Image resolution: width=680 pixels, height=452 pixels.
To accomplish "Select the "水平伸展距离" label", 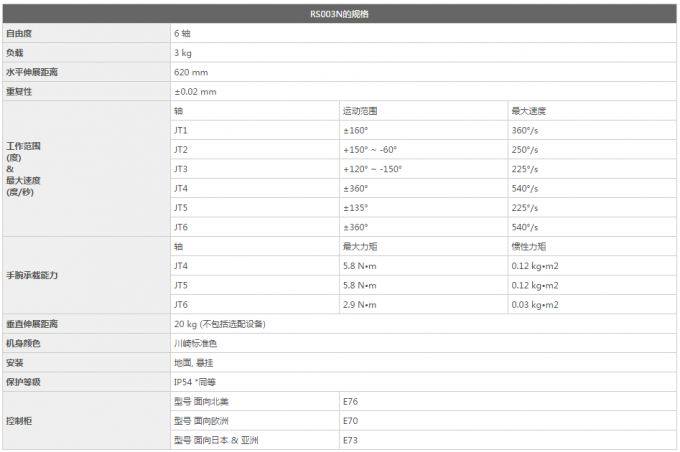I will coord(32,72).
